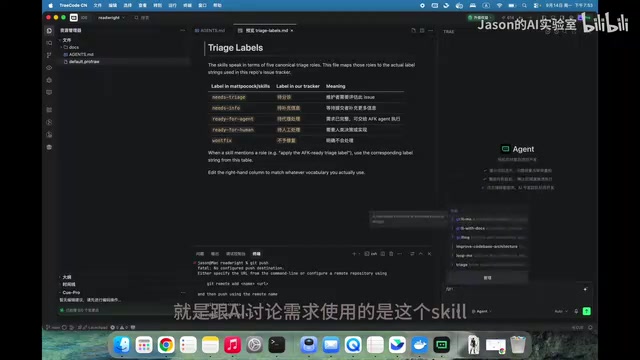
Task: Open the Terminal icon in the Dock
Action: (x=276, y=345)
